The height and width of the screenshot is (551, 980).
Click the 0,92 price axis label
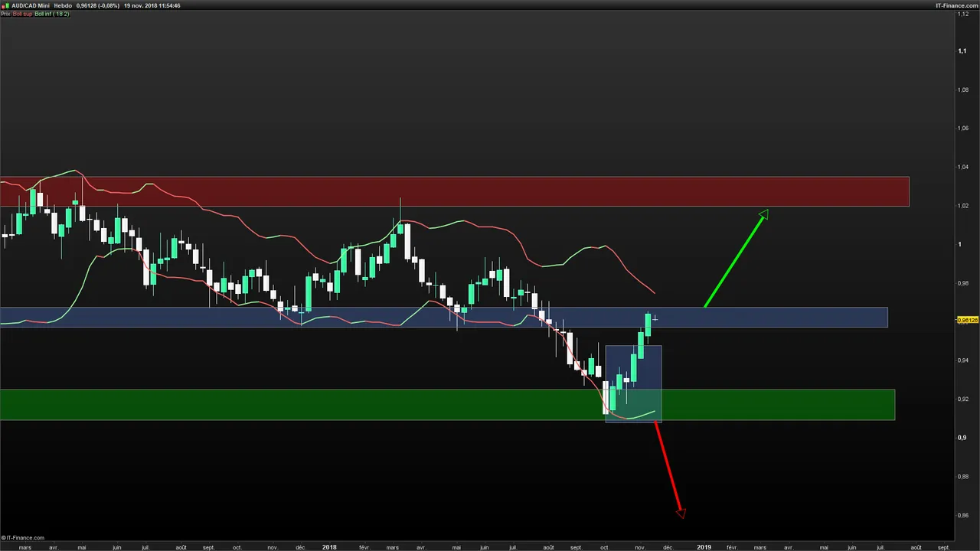pyautogui.click(x=963, y=399)
